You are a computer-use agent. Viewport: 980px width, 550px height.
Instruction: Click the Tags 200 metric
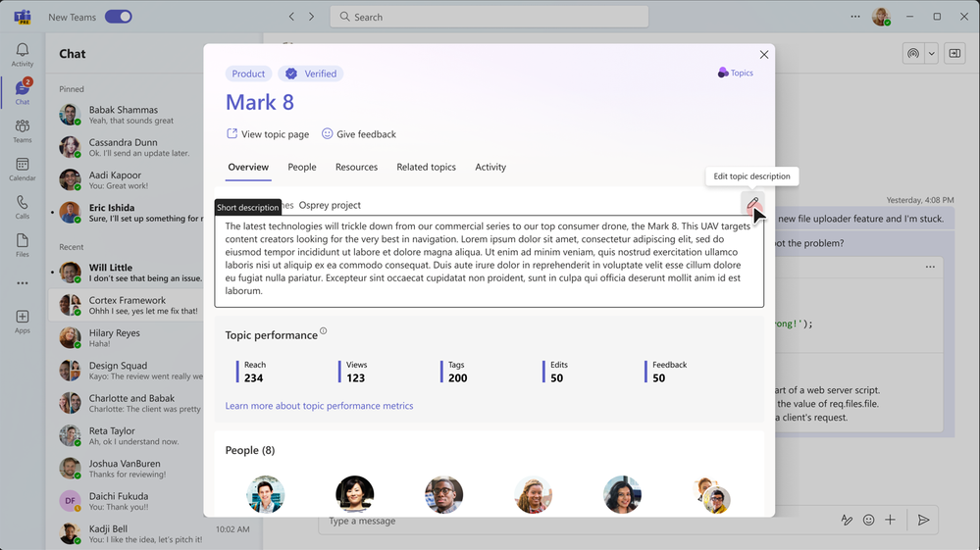click(454, 372)
